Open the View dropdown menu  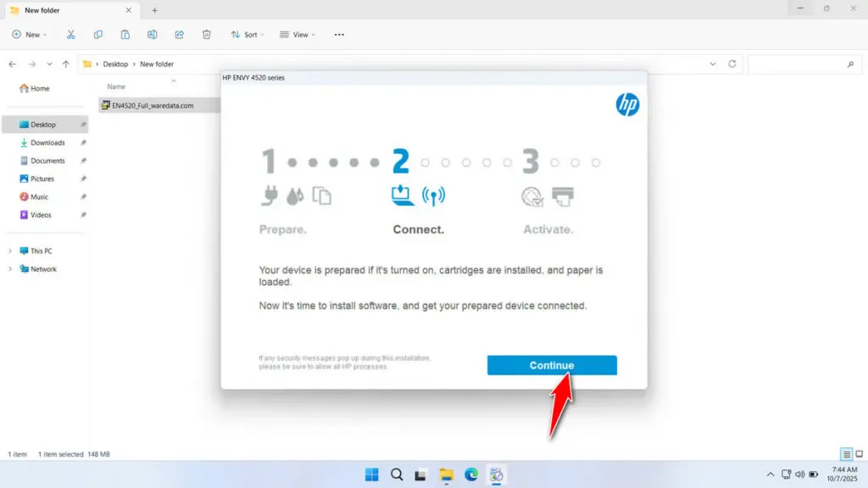[x=298, y=35]
